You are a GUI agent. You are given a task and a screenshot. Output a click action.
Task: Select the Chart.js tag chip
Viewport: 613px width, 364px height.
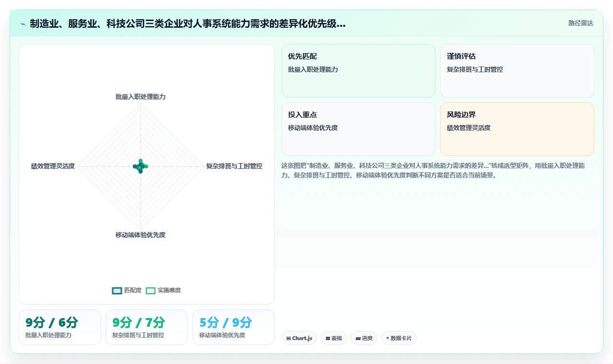(x=299, y=338)
